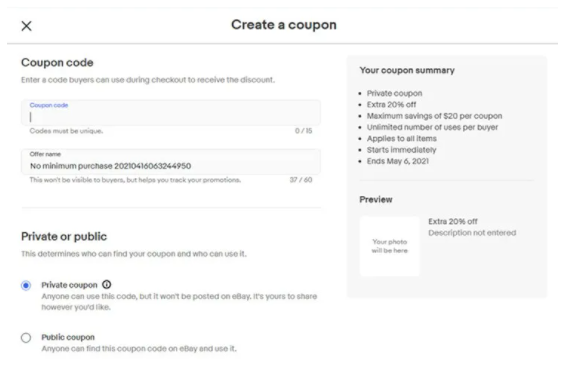Open the Private coupon info icon
Viewport: 561px width, 389px height.
[107, 285]
